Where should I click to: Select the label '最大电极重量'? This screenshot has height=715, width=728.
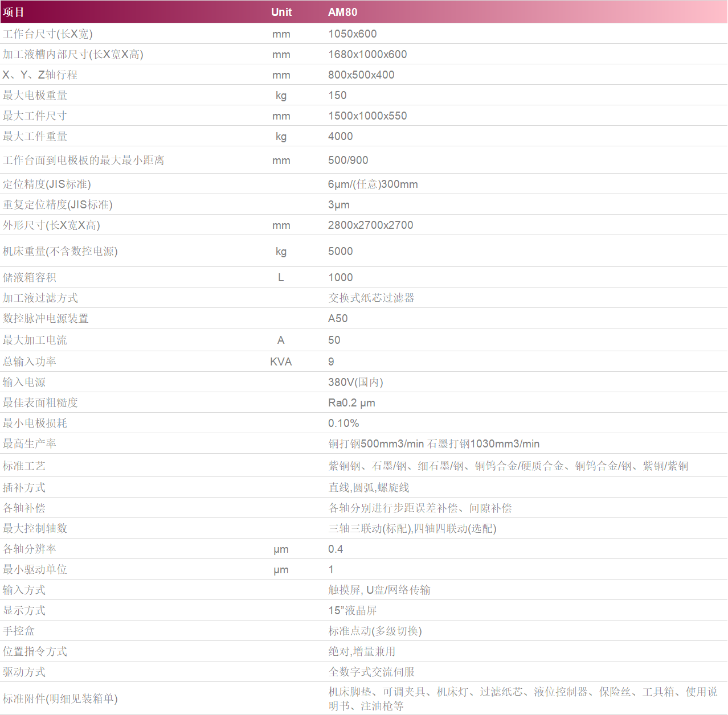click(x=35, y=95)
